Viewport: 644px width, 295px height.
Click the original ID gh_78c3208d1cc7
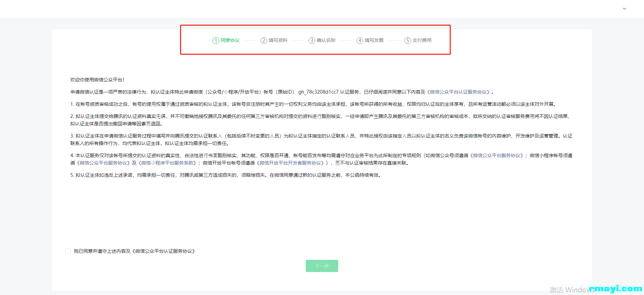(x=318, y=92)
